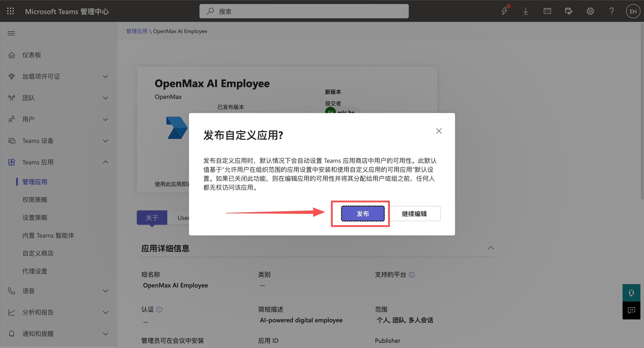This screenshot has height=348, width=644.
Task: Expand the 通知和提醒 menu chevron
Action: pos(106,334)
